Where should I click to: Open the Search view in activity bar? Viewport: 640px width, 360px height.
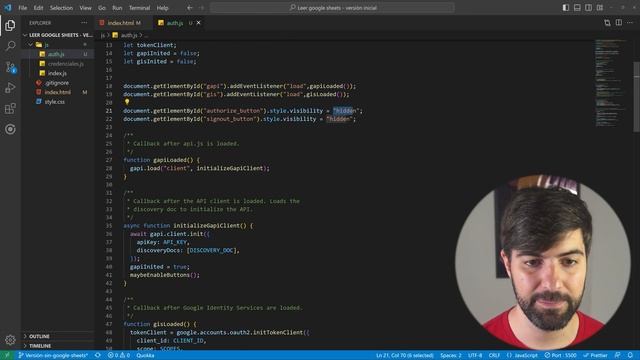click(x=10, y=46)
